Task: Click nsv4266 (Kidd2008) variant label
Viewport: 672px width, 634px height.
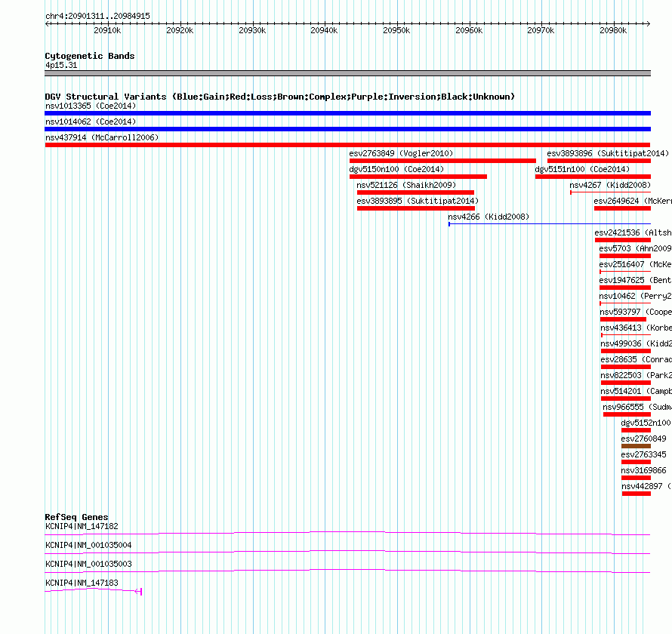Action: pyautogui.click(x=489, y=217)
